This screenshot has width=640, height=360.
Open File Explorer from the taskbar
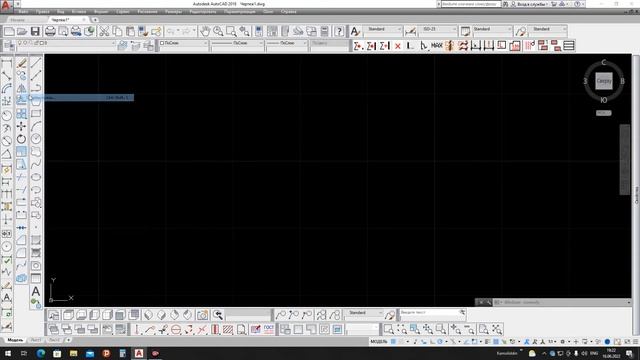tap(73, 353)
